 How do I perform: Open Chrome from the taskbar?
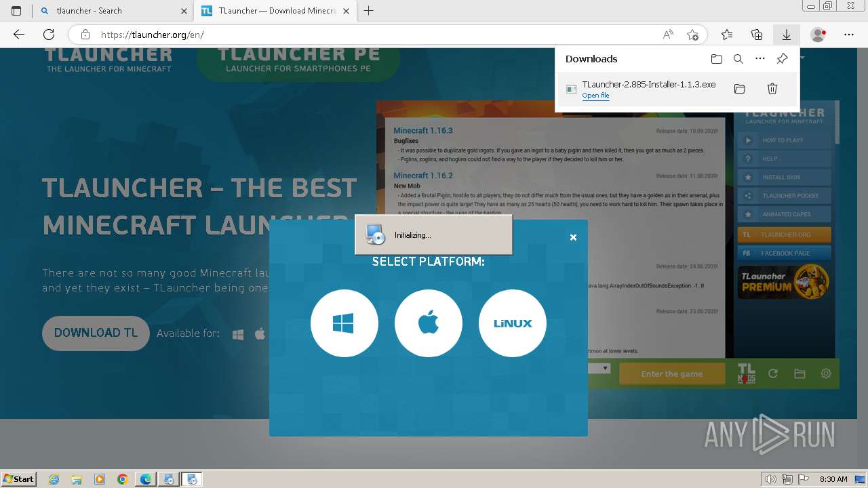(x=122, y=479)
